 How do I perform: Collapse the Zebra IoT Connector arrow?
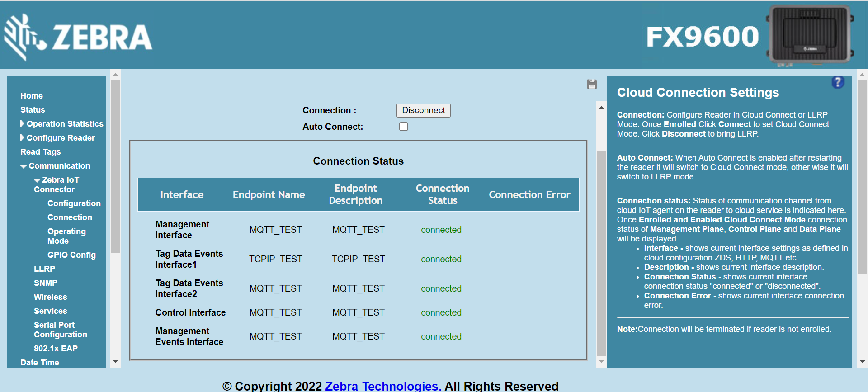[37, 180]
